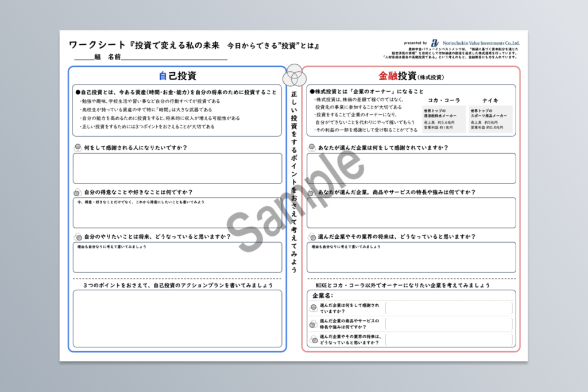The height and width of the screenshot is (392, 588).
Task: Click the circle icon beside 自分のやりたいことは将来 question
Action: click(78, 236)
